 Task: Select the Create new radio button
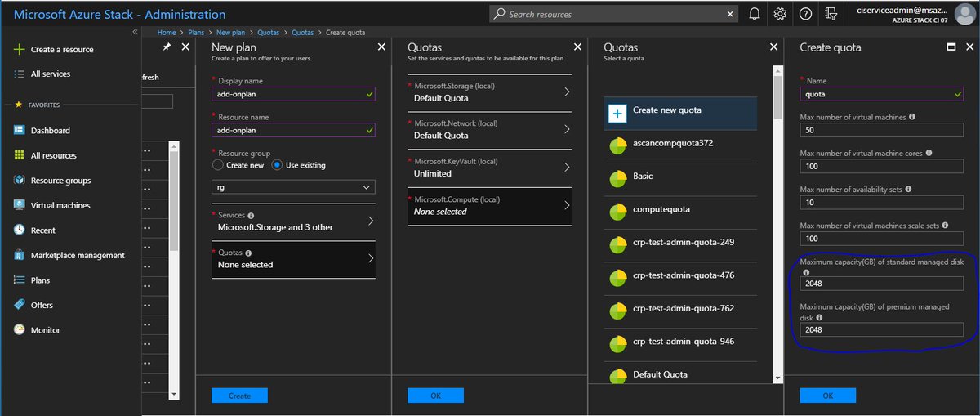coord(217,165)
